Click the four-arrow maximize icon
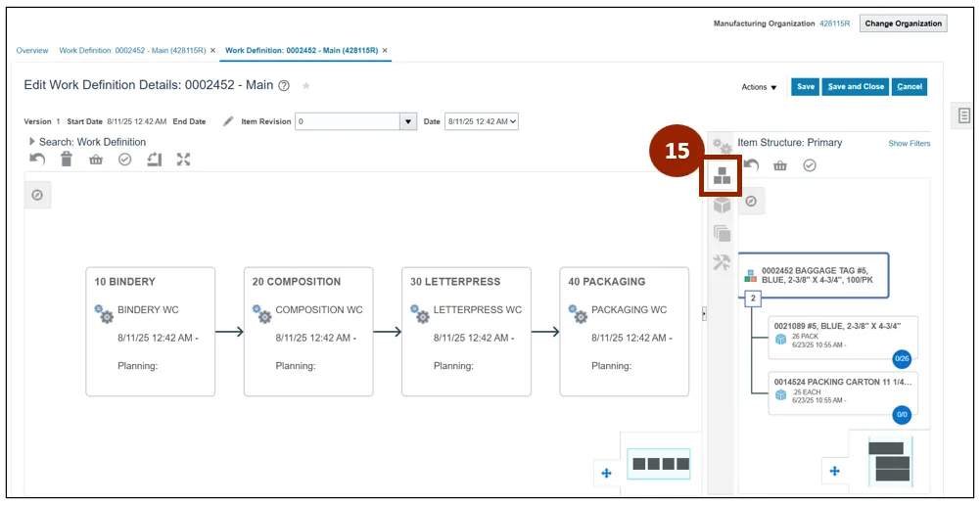This screenshot has height=505, width=980. coord(183,160)
